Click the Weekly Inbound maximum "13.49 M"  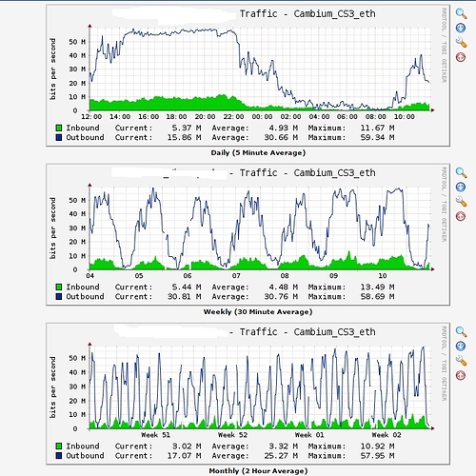(x=377, y=287)
